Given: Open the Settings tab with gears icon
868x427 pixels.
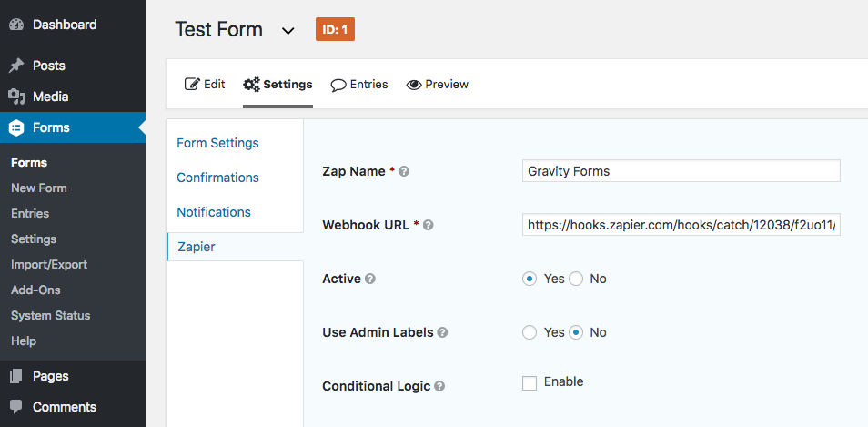Looking at the screenshot, I should click(278, 85).
